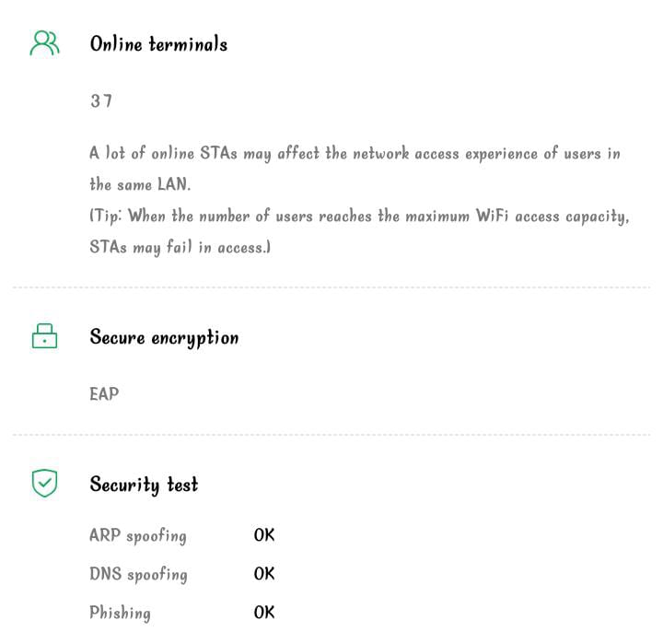Click the online STAs warning sentence
The image size is (663, 644).
355,153
